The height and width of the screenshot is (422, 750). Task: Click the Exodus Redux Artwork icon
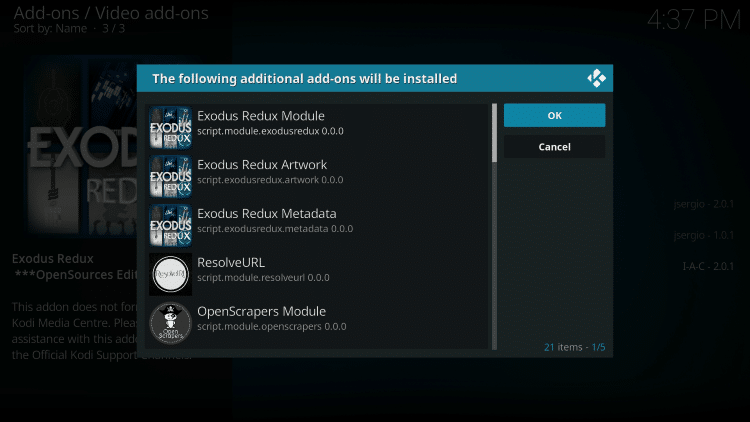pos(170,176)
